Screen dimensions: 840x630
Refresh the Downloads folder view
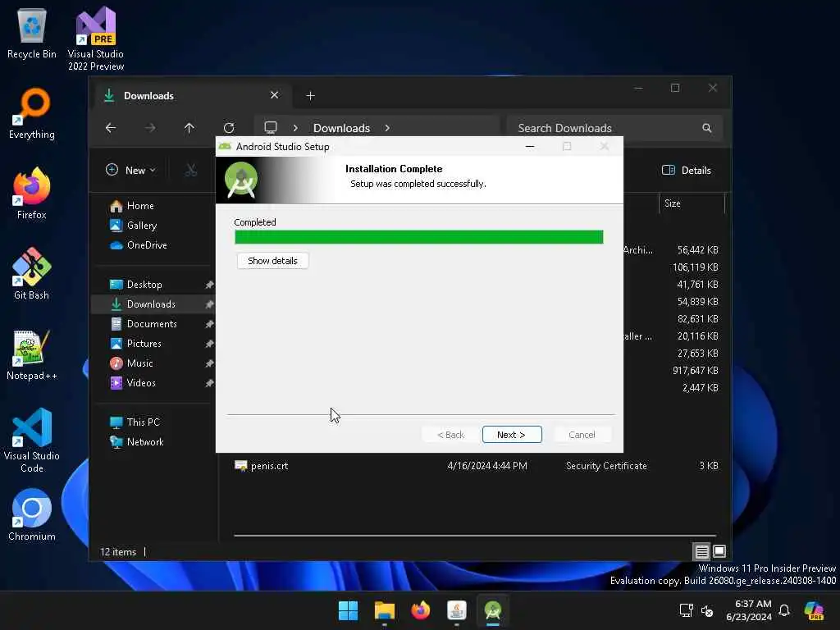[229, 128]
